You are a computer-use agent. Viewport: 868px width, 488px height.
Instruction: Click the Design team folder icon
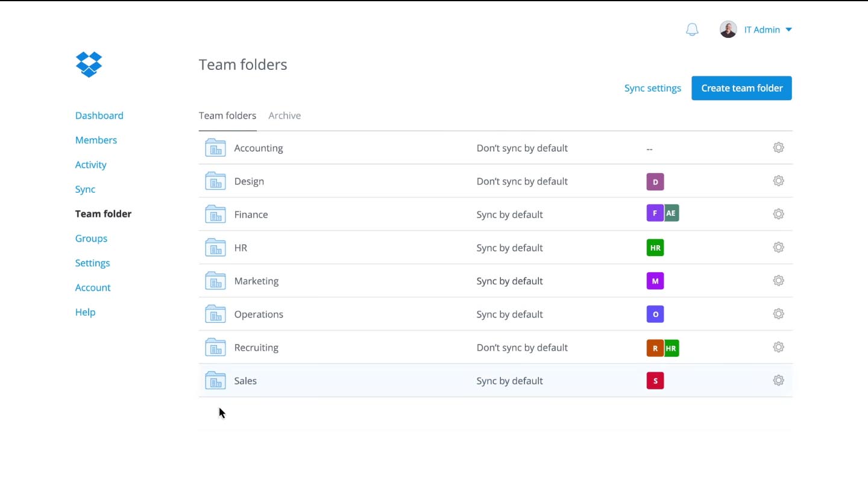tap(215, 181)
